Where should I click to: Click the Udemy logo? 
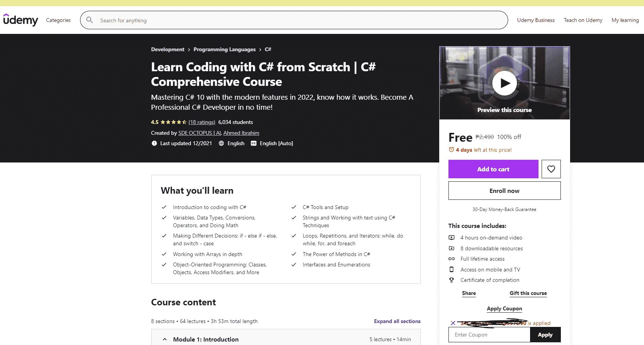[21, 20]
